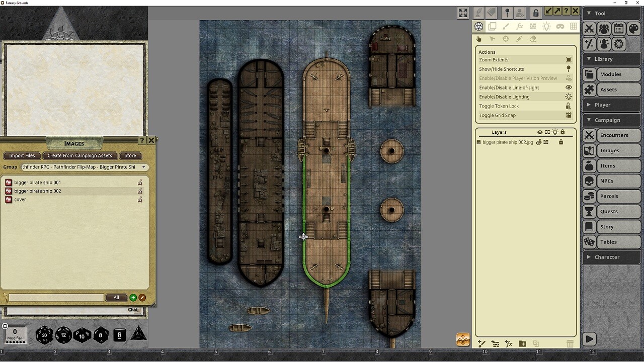644x362 pixels.
Task: Open the grid tool icon above the map
Action: click(574, 26)
